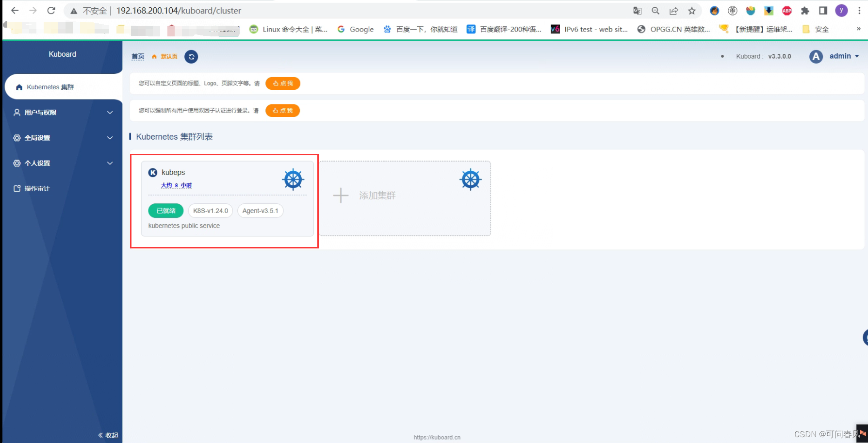Viewport: 868px width, 443px height.
Task: Open the browser profile avatar
Action: [x=841, y=11]
